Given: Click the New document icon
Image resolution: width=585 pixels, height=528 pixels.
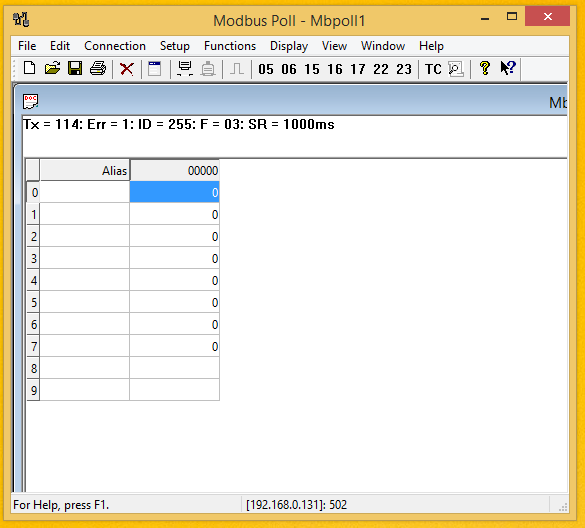Looking at the screenshot, I should point(29,69).
